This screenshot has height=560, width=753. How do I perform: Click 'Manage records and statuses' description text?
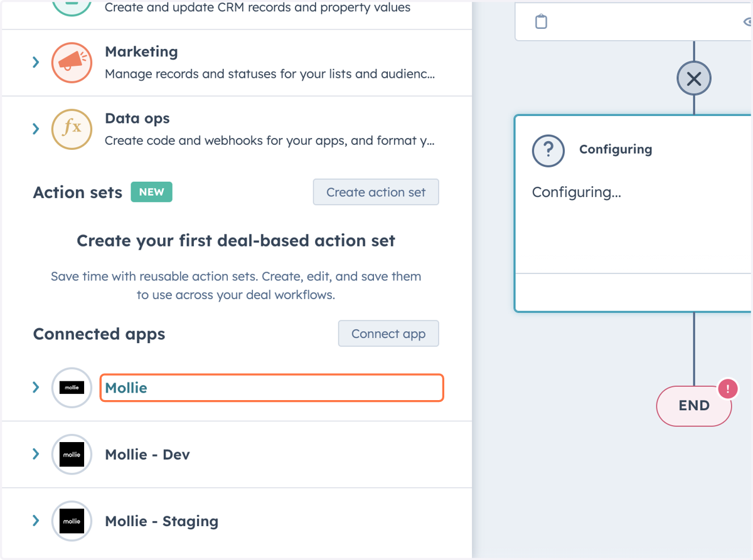tap(270, 74)
